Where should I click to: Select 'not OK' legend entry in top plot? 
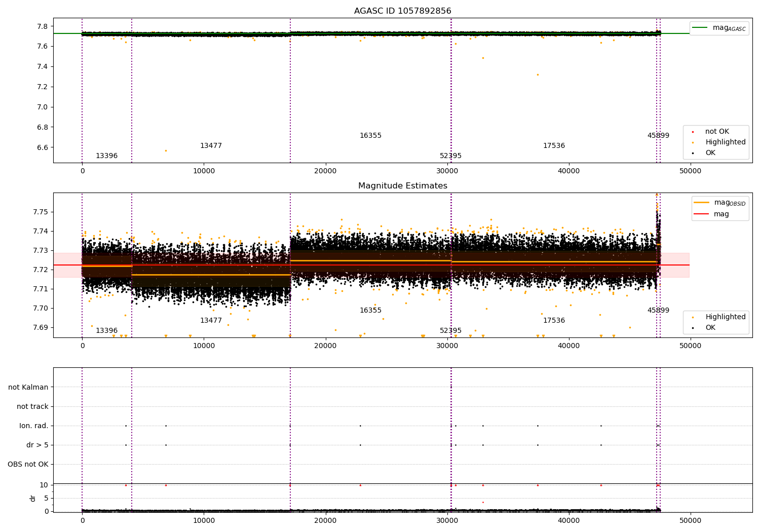point(717,132)
